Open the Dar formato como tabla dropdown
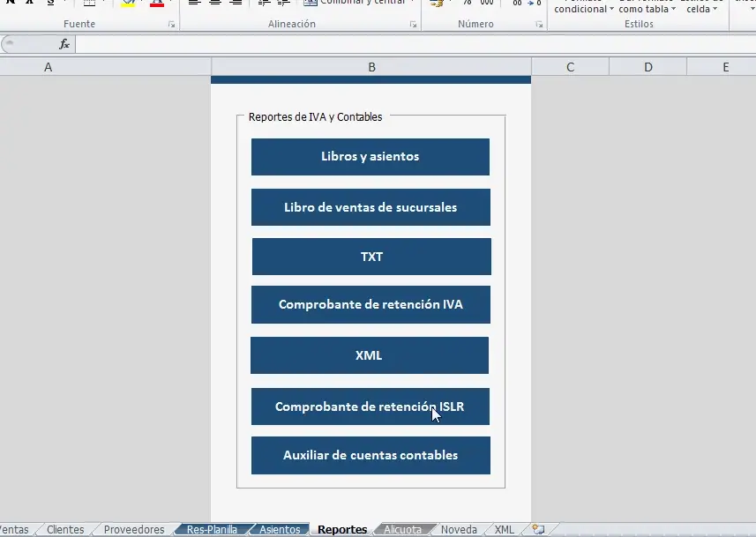The image size is (756, 537). pyautogui.click(x=647, y=7)
